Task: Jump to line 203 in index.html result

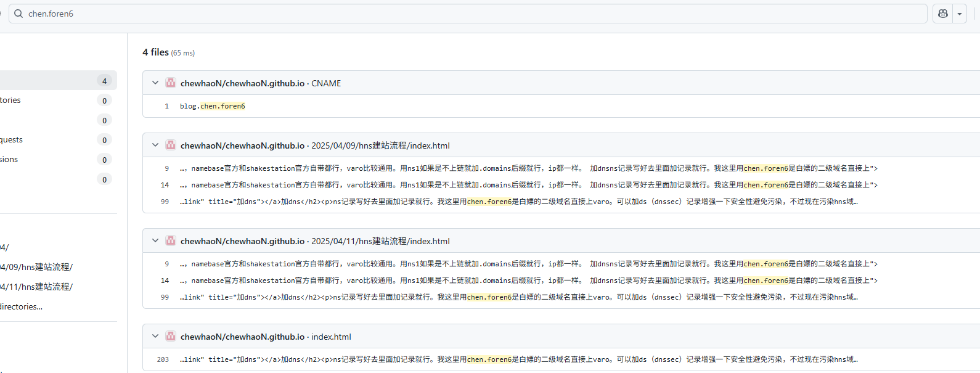Action: [163, 359]
